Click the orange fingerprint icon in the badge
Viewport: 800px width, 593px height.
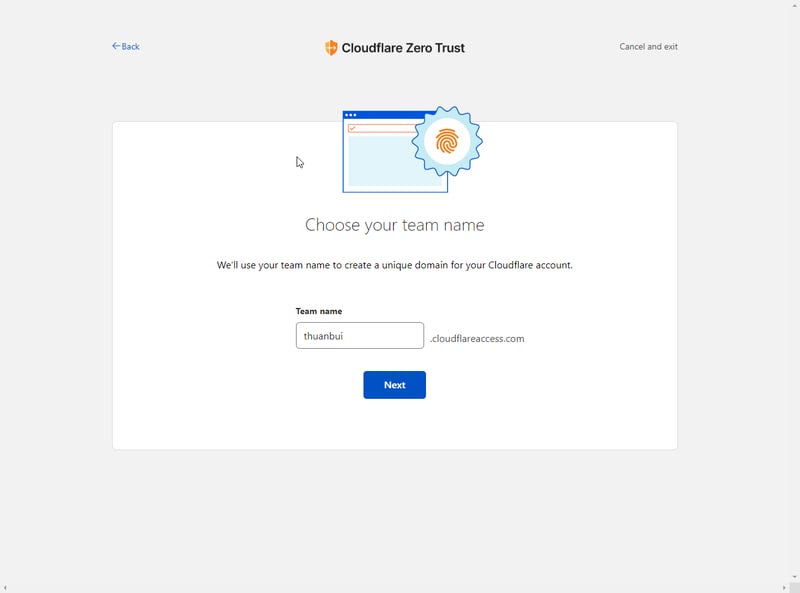click(447, 141)
